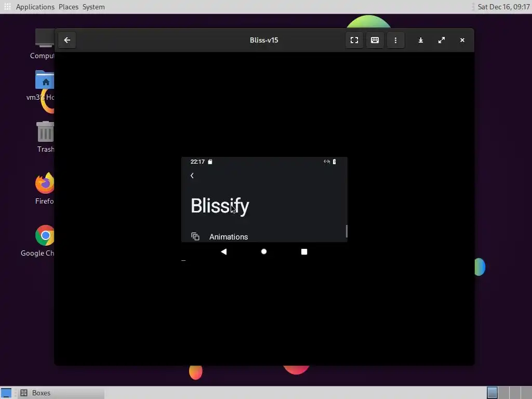The width and height of the screenshot is (532, 399).
Task: Click the diagonal expand arrows icon
Action: pyautogui.click(x=442, y=40)
